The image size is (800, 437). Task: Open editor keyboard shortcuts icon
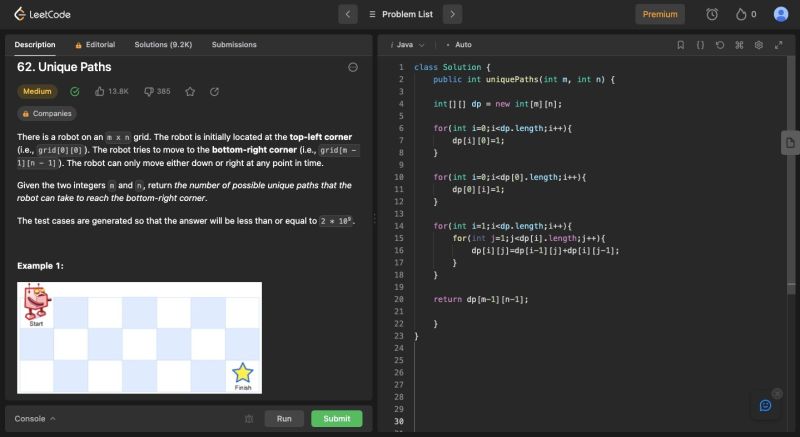739,45
